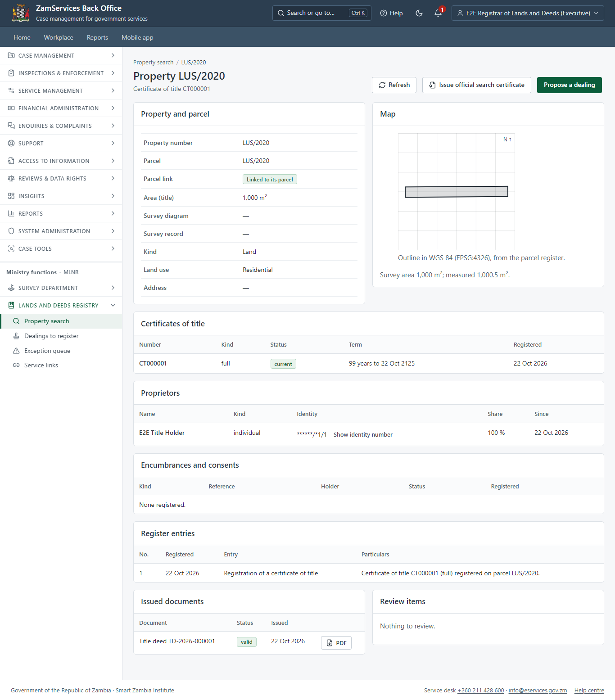
Task: Click the Survey Department icon
Action: (x=11, y=288)
